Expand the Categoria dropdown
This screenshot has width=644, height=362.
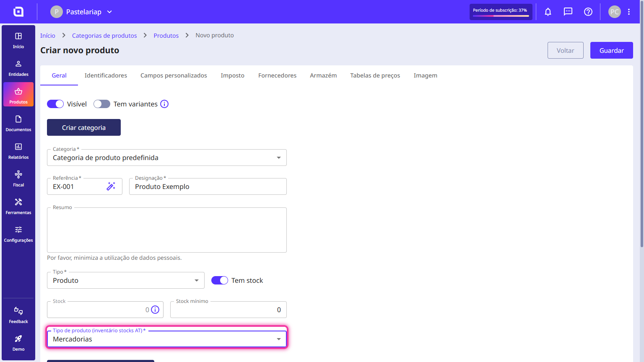[x=167, y=158]
